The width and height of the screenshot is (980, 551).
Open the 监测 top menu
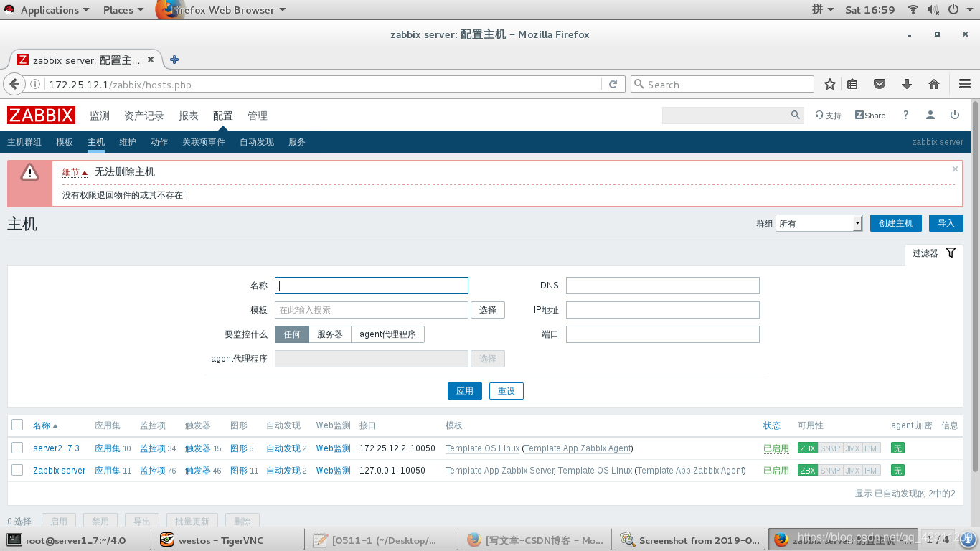coord(100,116)
